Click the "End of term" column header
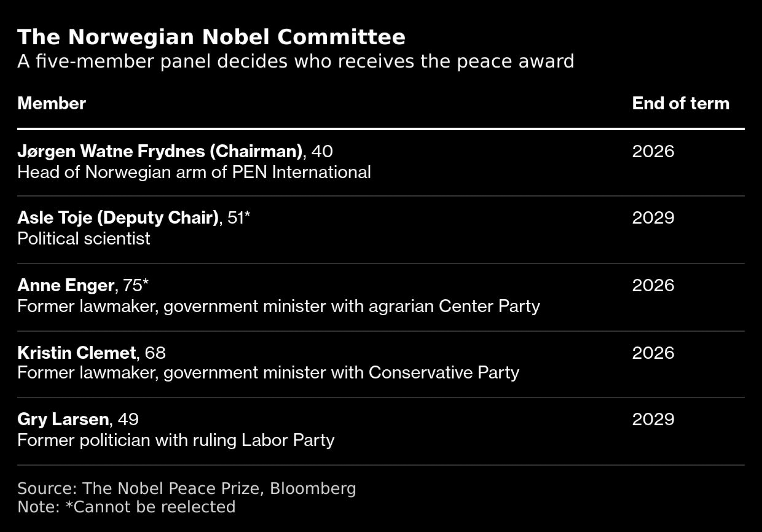This screenshot has height=532, width=762. [x=680, y=103]
